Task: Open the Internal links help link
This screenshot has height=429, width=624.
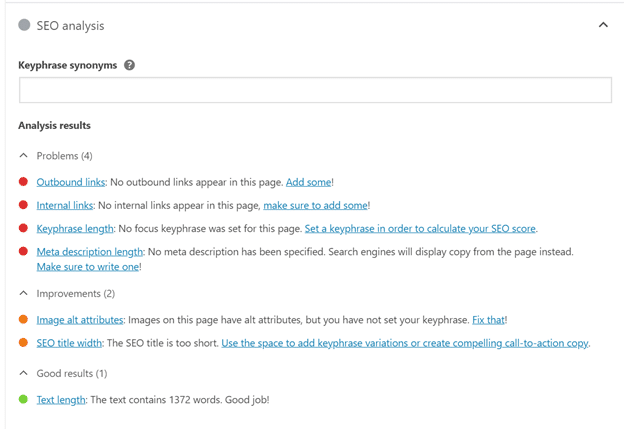Action: click(x=65, y=205)
